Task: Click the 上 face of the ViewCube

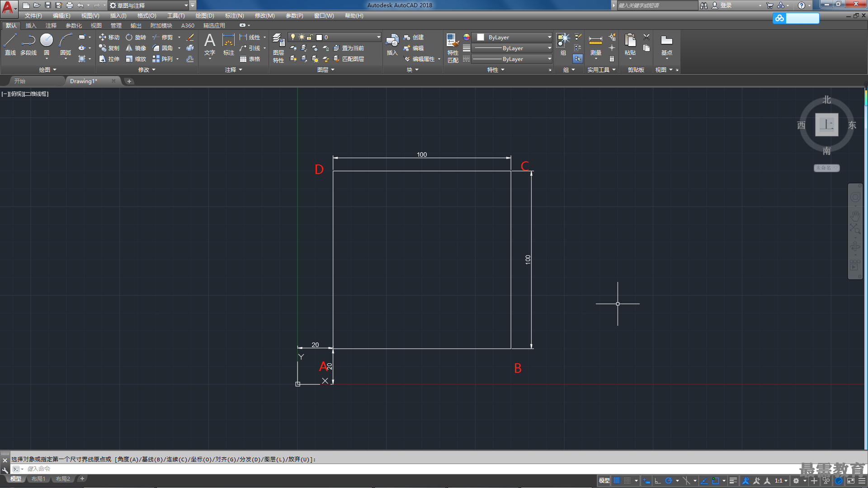Action: (x=826, y=124)
